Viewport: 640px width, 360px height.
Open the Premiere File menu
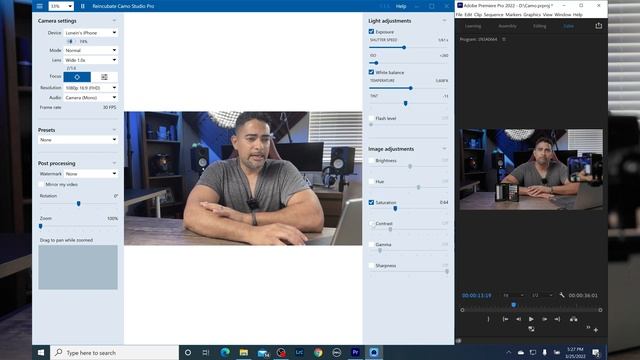tap(459, 15)
